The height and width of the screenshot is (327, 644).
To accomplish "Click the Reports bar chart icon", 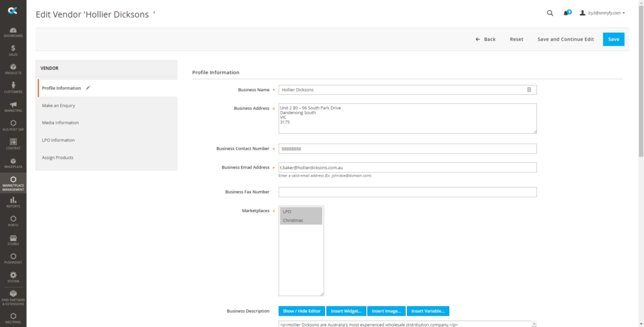I will click(13, 202).
